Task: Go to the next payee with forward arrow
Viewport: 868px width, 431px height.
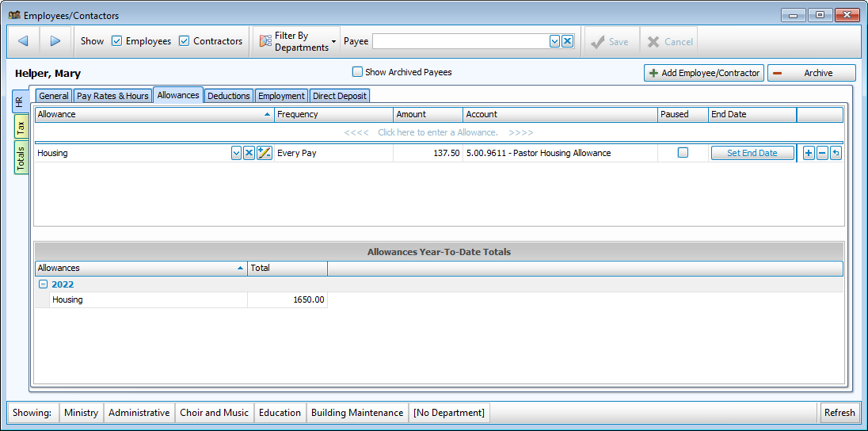Action: [x=55, y=41]
